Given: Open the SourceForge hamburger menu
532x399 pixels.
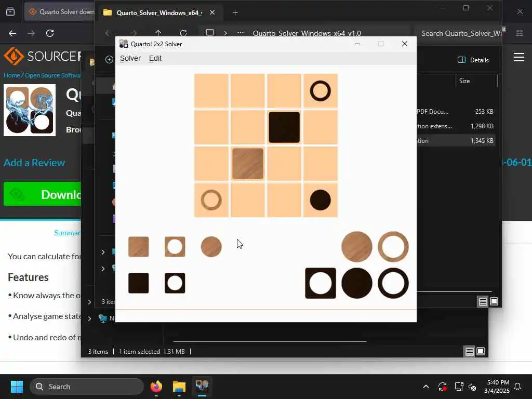Looking at the screenshot, I should (519, 57).
